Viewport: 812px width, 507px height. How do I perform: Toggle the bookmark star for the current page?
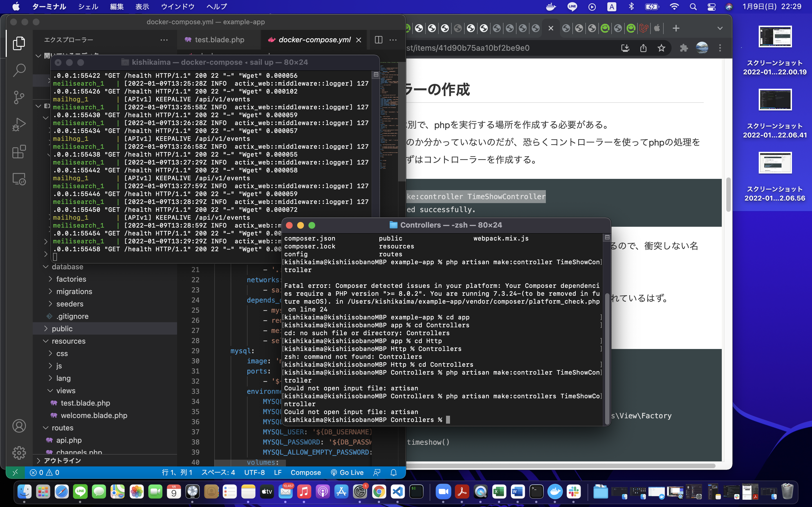click(661, 48)
